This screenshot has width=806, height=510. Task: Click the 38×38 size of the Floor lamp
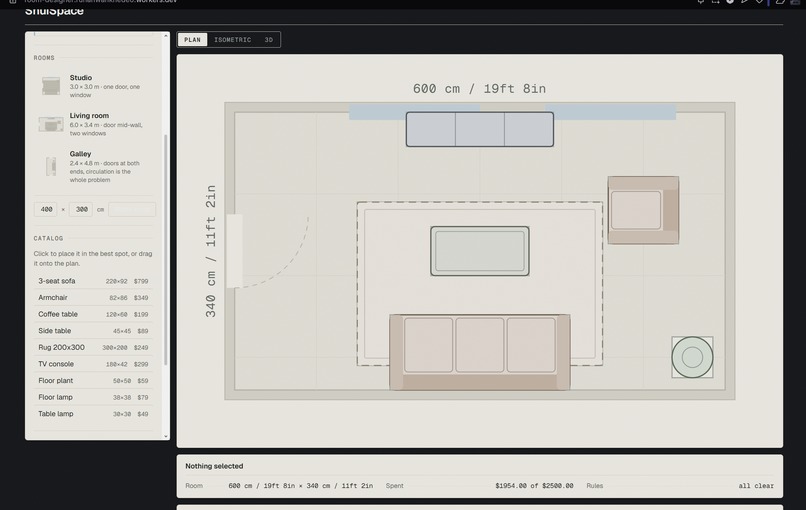point(122,397)
